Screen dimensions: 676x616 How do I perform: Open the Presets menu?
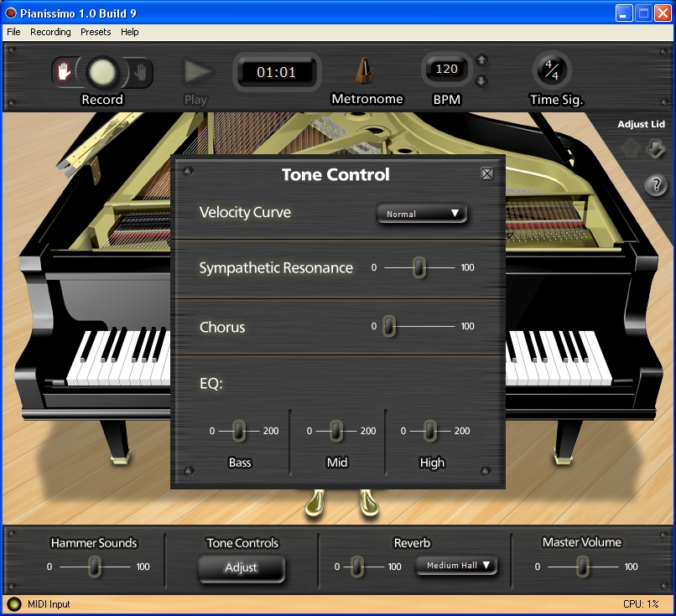96,32
